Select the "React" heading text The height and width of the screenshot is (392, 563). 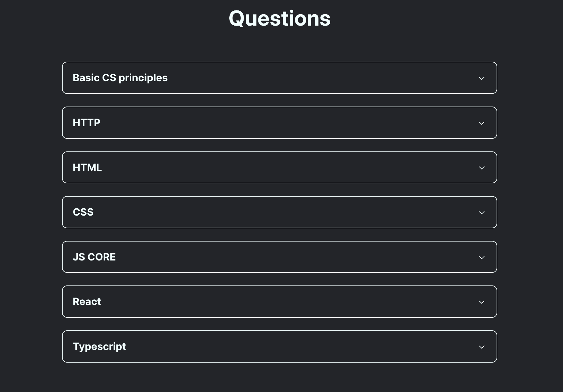(x=87, y=302)
